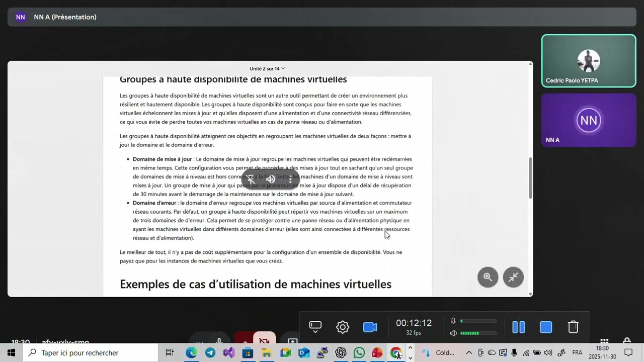This screenshot has height=362, width=644.
Task: Select the NN A participant tile
Action: tap(589, 120)
